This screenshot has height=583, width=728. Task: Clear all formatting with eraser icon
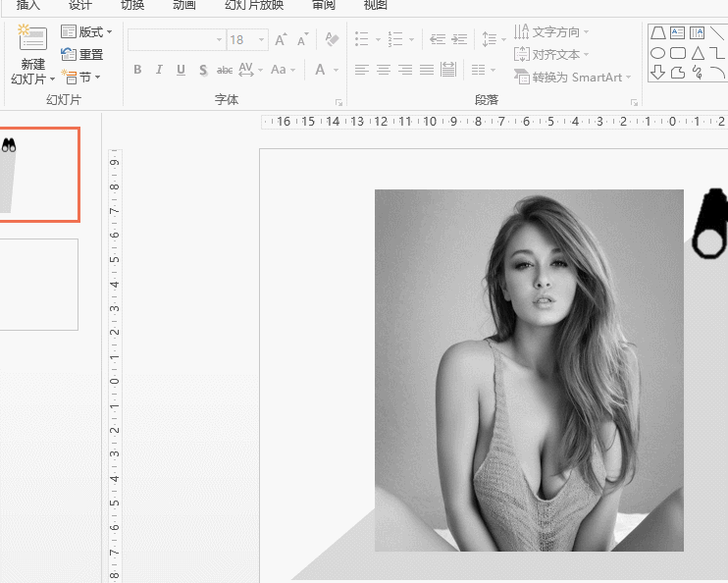coord(332,40)
